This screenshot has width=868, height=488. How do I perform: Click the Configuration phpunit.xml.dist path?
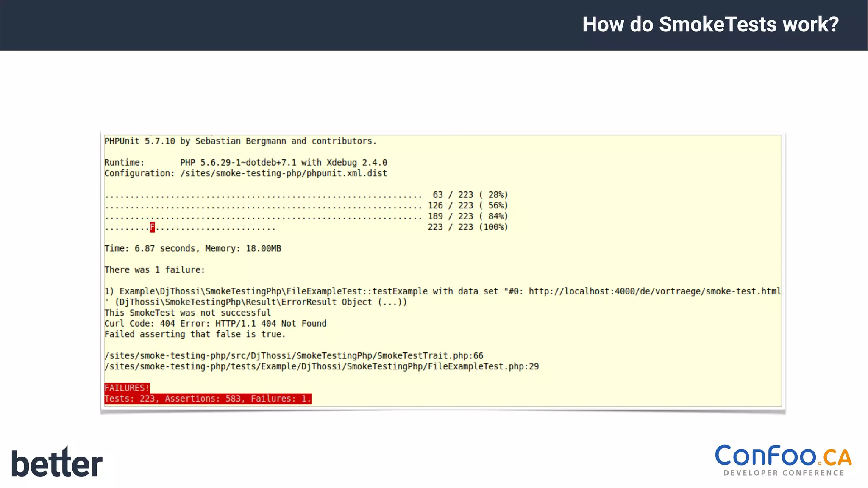pyautogui.click(x=284, y=173)
